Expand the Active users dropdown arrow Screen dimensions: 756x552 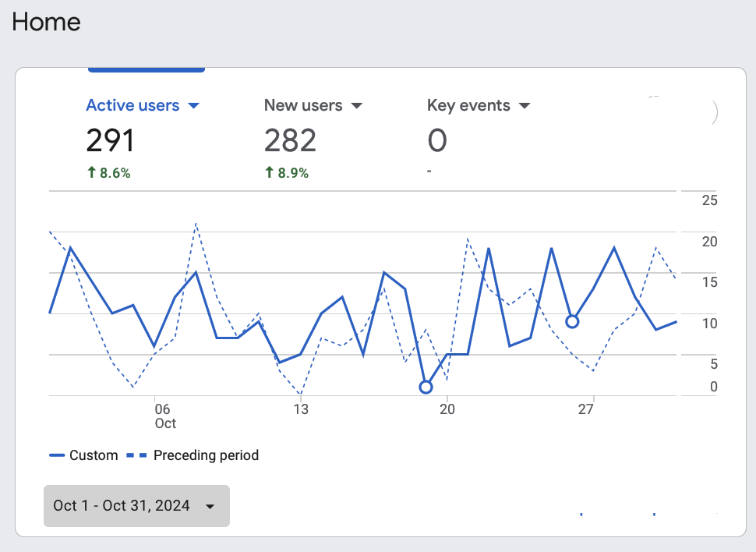[x=194, y=106]
